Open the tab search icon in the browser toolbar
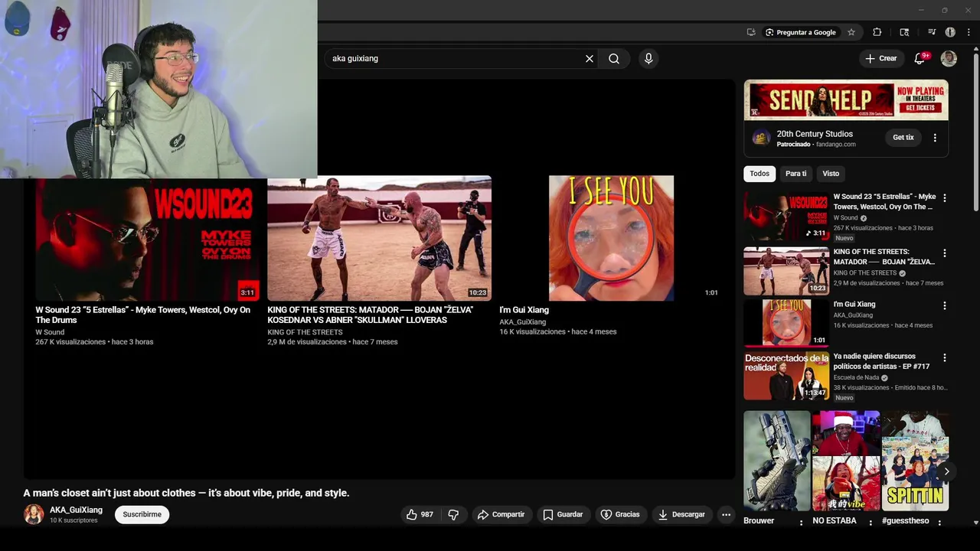 pyautogui.click(x=904, y=32)
